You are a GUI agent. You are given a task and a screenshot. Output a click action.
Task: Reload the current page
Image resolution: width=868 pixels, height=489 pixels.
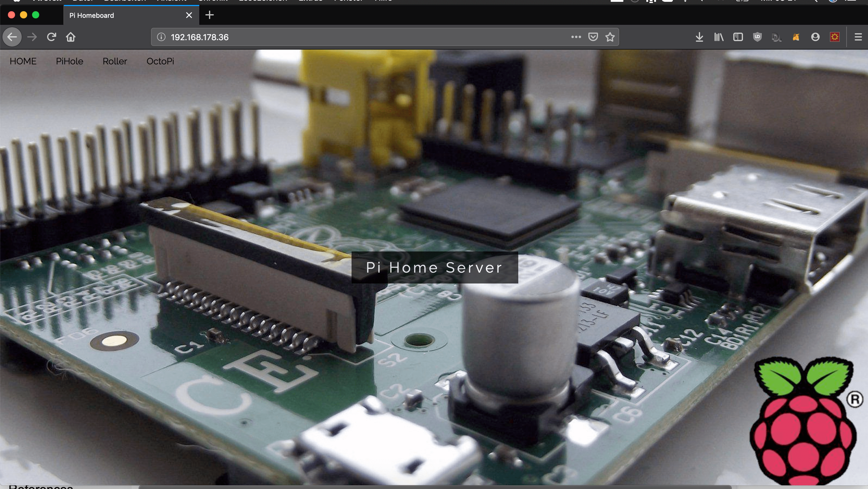[51, 37]
